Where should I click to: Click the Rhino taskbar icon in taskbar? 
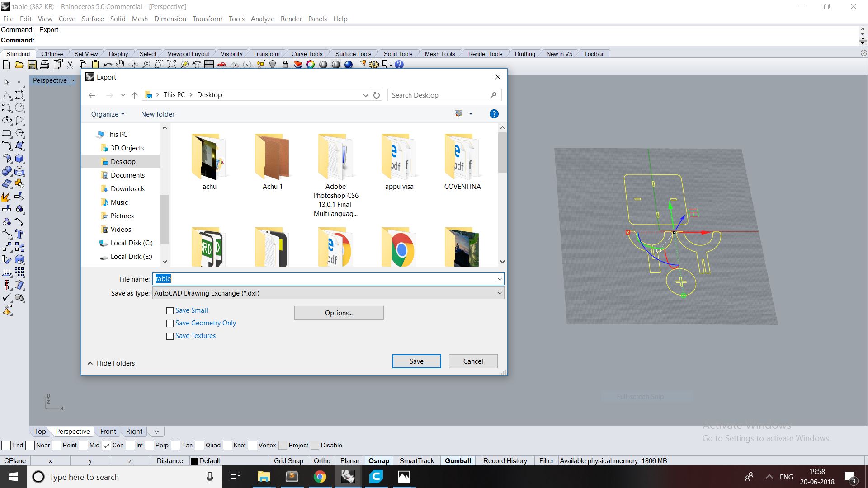pos(348,477)
